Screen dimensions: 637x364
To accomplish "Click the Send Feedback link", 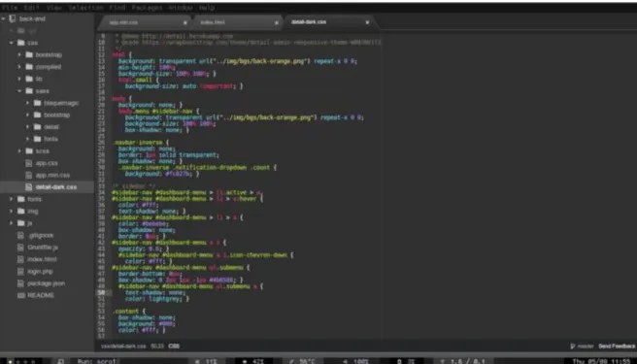I will (617, 347).
